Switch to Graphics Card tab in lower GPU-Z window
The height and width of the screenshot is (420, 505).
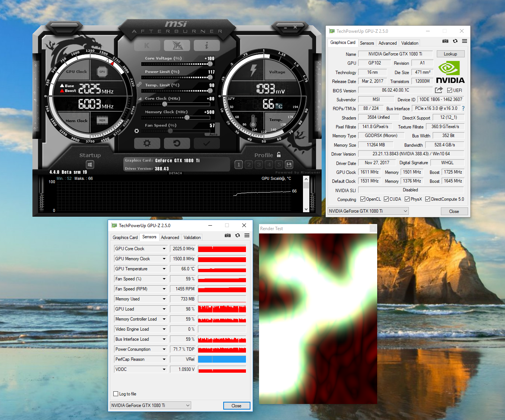pos(125,238)
